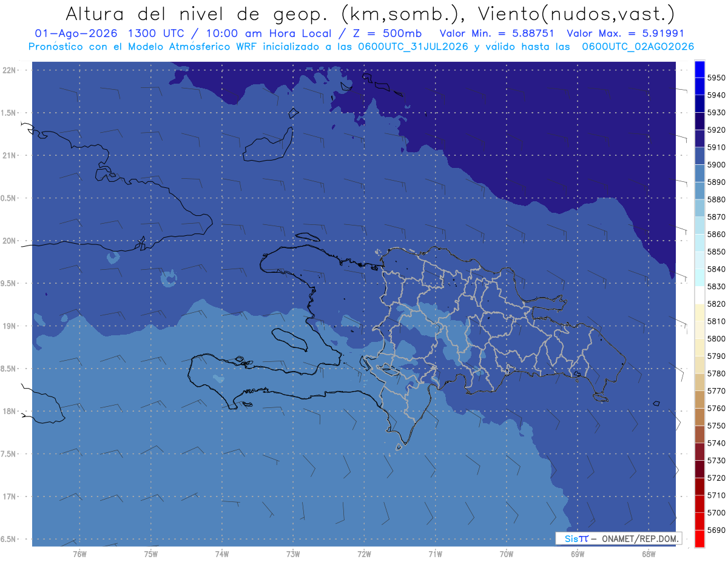
Task: Click the '5950' colorbar value
Action: tap(716, 78)
